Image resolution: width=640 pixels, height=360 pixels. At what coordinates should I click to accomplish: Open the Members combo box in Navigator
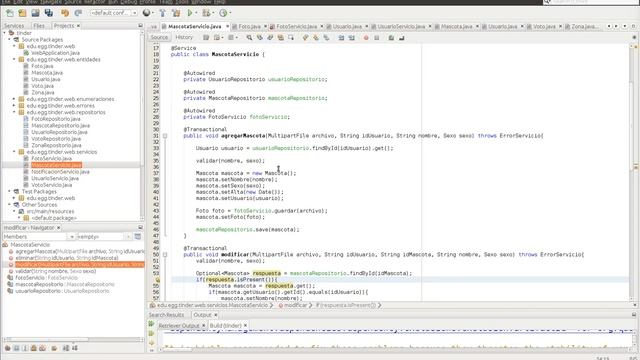[x=39, y=237]
